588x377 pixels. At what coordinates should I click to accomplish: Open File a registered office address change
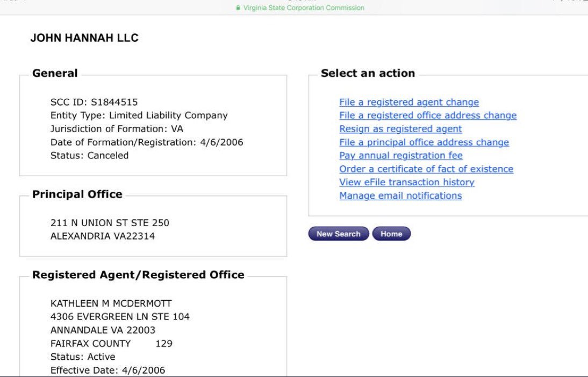pos(428,115)
